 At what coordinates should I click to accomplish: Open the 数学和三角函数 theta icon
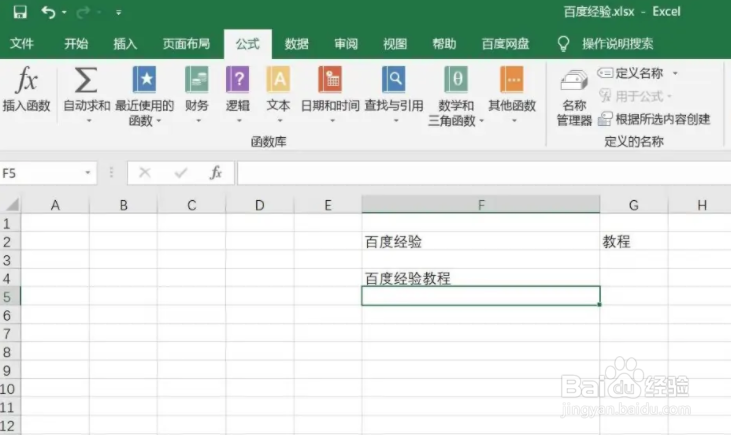pos(455,79)
